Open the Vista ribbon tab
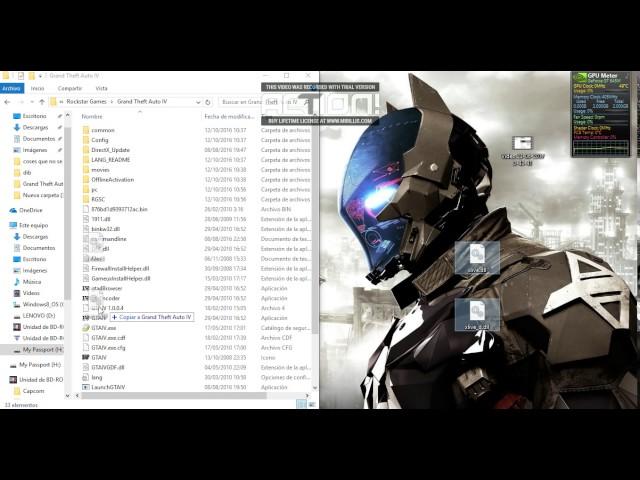The width and height of the screenshot is (640, 480). [x=101, y=88]
